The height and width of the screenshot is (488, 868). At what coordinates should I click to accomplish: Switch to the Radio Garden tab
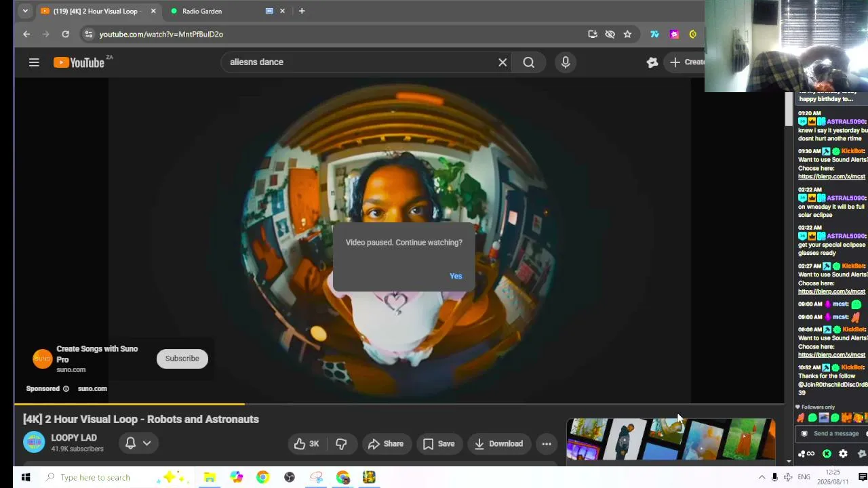[217, 11]
